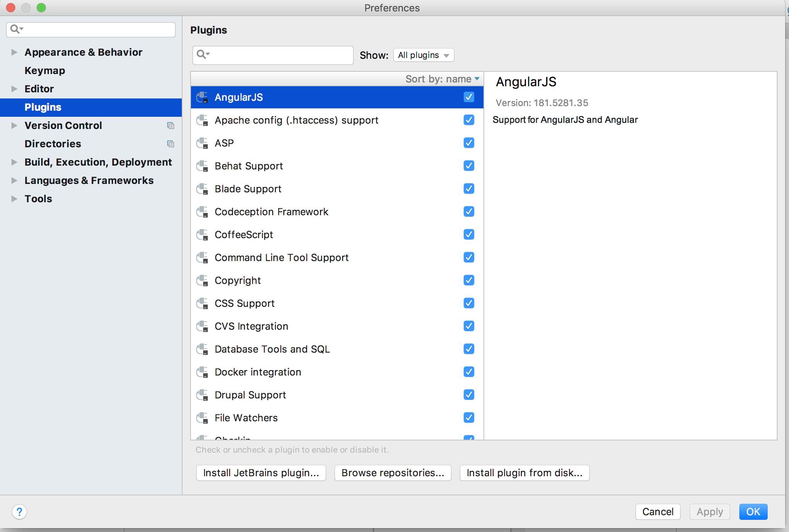The width and height of the screenshot is (789, 532).
Task: Toggle the CVS Integration checkbox
Action: pos(469,326)
